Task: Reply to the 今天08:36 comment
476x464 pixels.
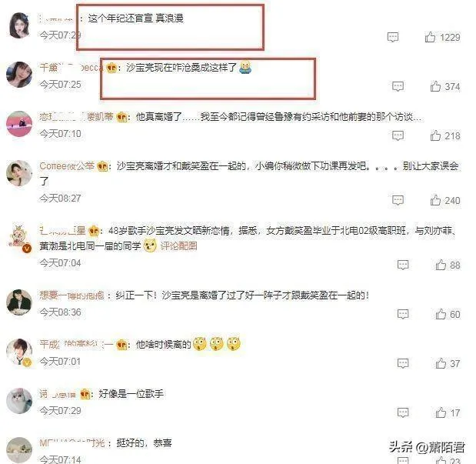Action: [x=403, y=314]
